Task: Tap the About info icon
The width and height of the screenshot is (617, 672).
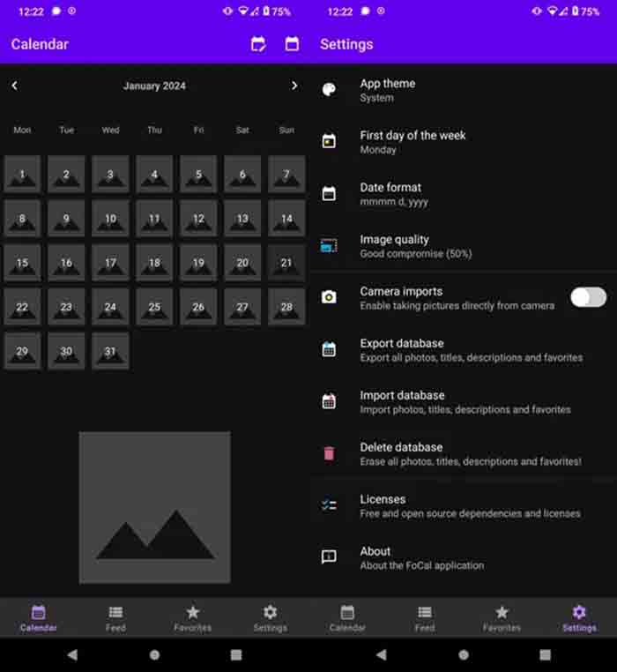Action: (x=329, y=557)
